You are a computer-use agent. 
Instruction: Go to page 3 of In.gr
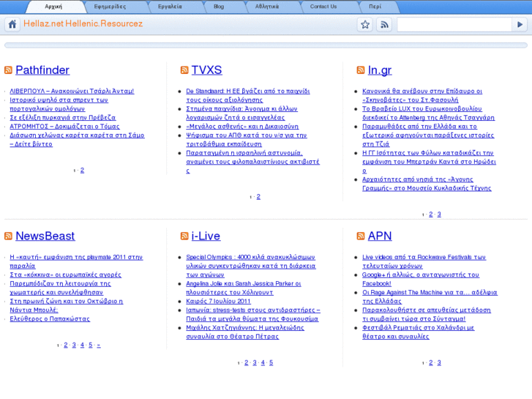439,215
